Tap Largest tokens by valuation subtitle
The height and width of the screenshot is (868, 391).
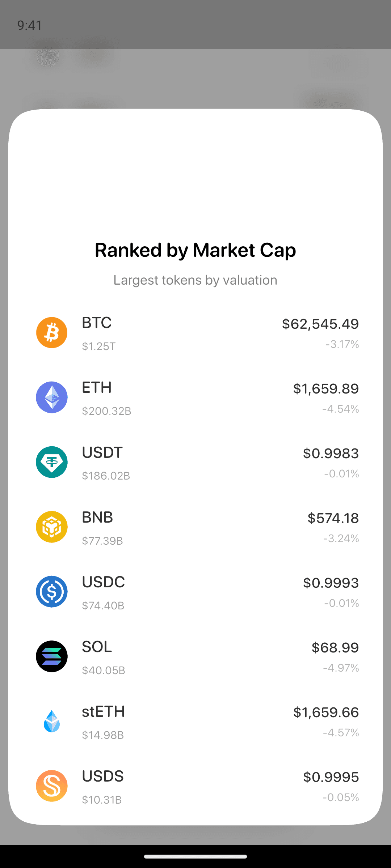pyautogui.click(x=195, y=280)
